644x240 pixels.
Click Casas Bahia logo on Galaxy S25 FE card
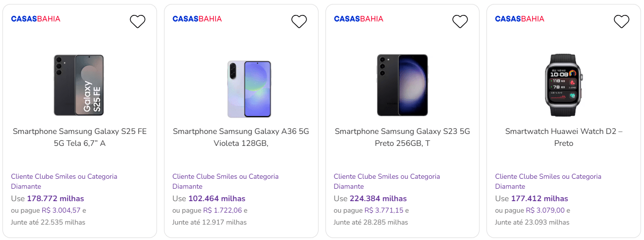tap(36, 19)
